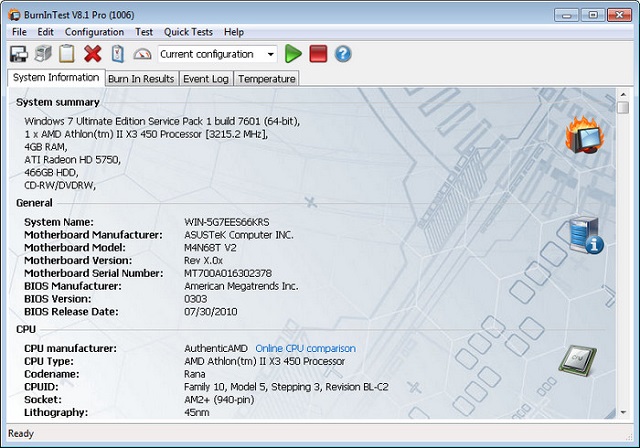This screenshot has height=448, width=640.
Task: Click the codename value Rana
Action: [195, 374]
